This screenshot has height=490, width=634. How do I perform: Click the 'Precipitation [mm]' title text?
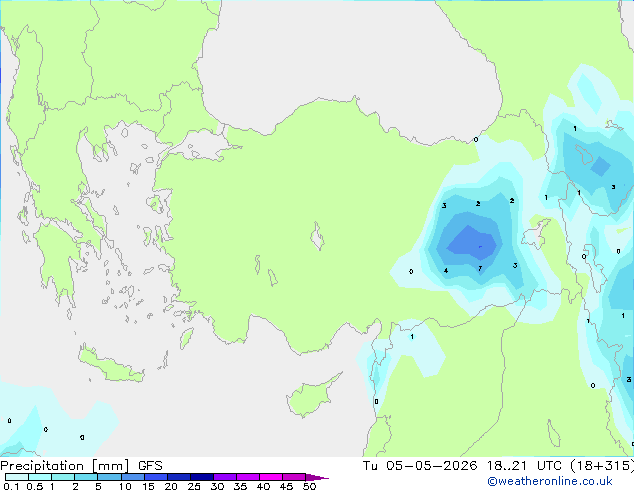click(64, 466)
